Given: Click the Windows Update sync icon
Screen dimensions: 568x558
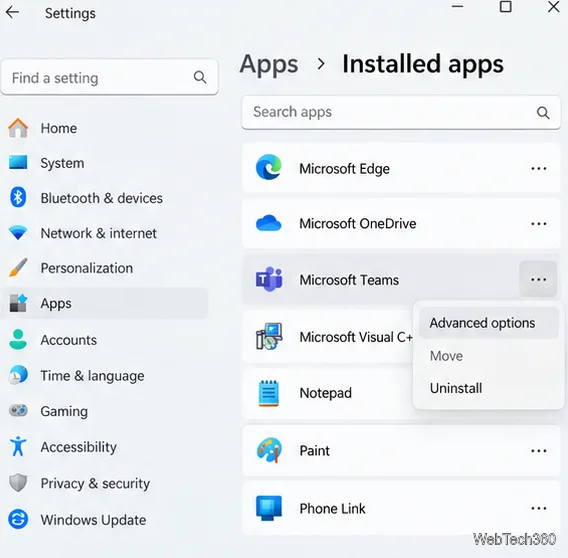Looking at the screenshot, I should (x=18, y=519).
